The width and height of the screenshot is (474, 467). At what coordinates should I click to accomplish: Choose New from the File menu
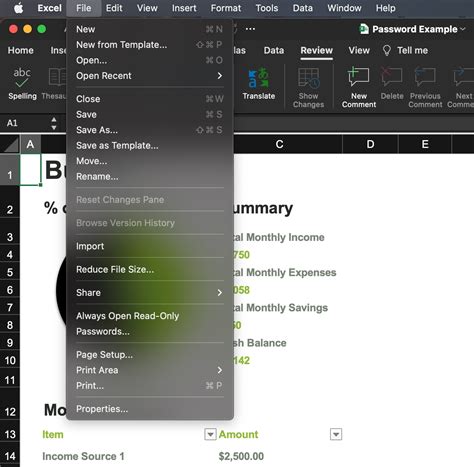pos(150,29)
